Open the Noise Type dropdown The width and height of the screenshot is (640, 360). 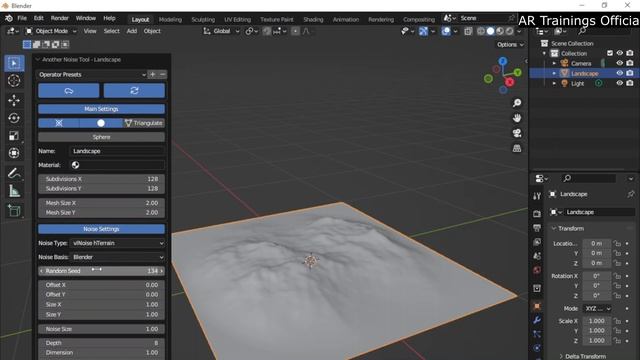pyautogui.click(x=117, y=243)
